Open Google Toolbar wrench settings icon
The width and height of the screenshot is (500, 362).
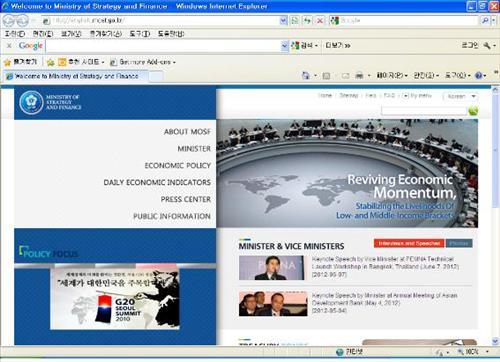click(487, 45)
